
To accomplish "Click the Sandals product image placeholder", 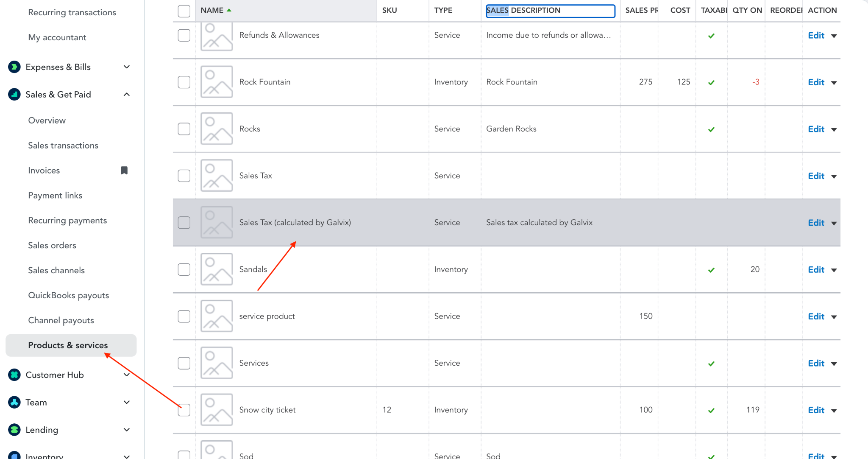I will pos(217,269).
